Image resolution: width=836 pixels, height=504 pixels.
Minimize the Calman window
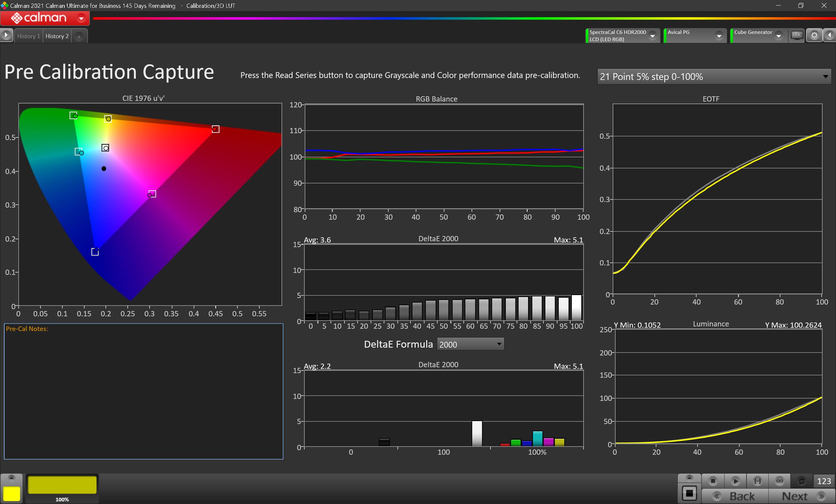[x=778, y=6]
